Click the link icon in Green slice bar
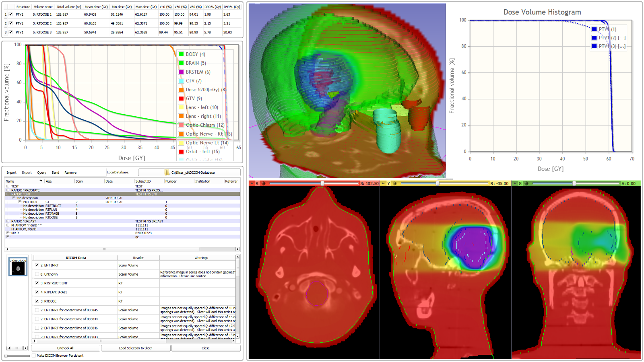Screen dimensions: 644x362 pos(526,183)
